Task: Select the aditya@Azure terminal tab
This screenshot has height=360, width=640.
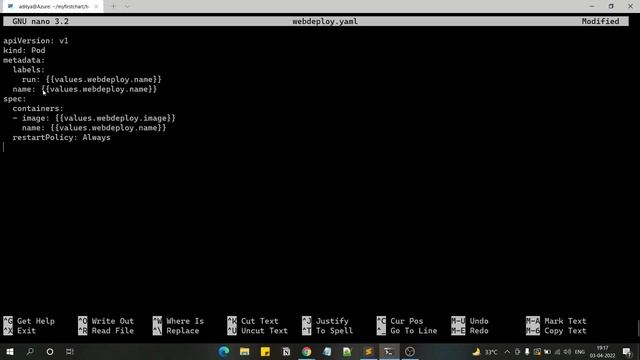Action: click(x=53, y=7)
